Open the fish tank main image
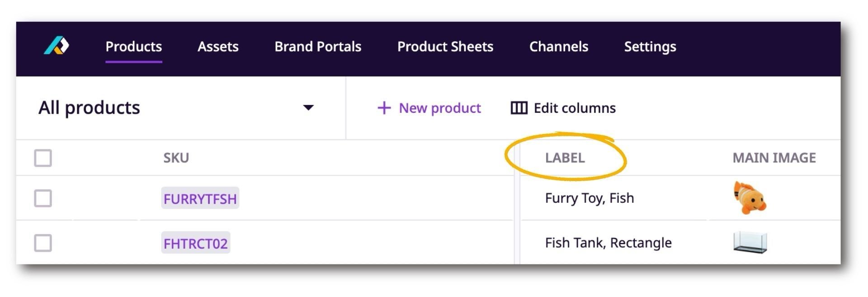 pos(750,242)
